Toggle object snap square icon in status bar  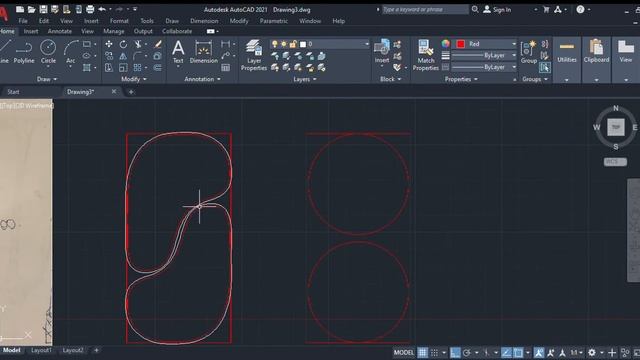point(518,352)
